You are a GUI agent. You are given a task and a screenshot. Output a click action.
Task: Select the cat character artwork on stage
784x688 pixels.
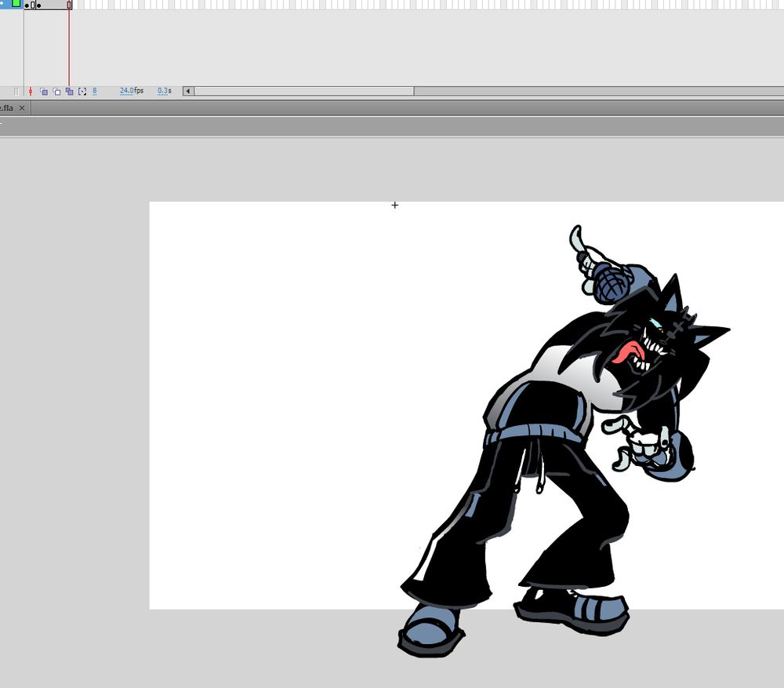564,440
